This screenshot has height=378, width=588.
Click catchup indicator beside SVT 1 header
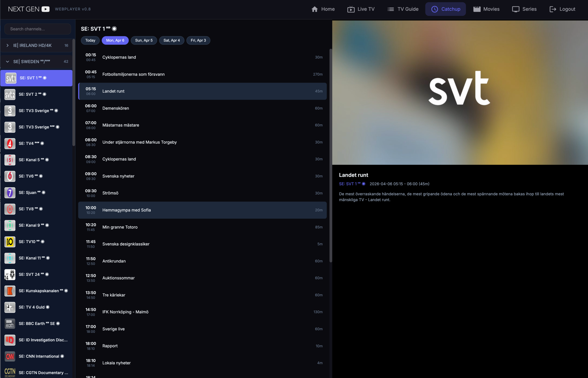point(114,29)
